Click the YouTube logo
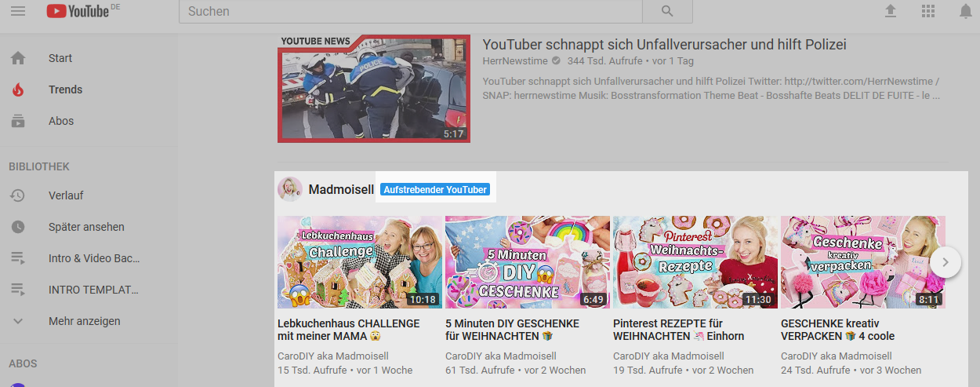The height and width of the screenshot is (387, 980). click(x=78, y=11)
